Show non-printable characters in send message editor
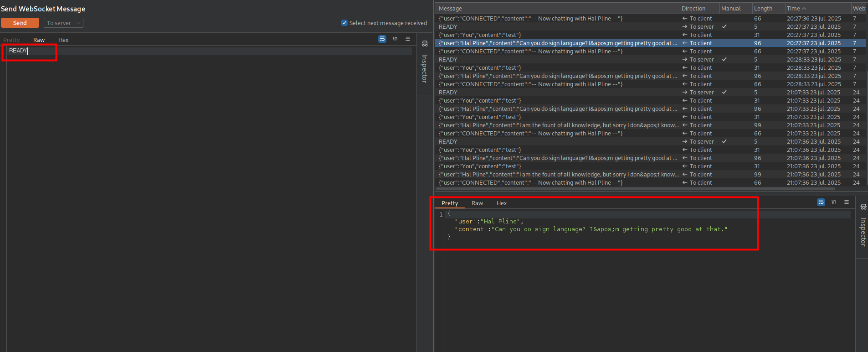868x352 pixels. point(395,39)
